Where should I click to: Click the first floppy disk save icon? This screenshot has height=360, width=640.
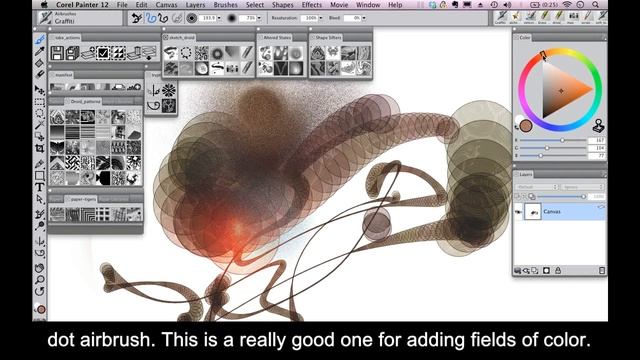coord(57,53)
